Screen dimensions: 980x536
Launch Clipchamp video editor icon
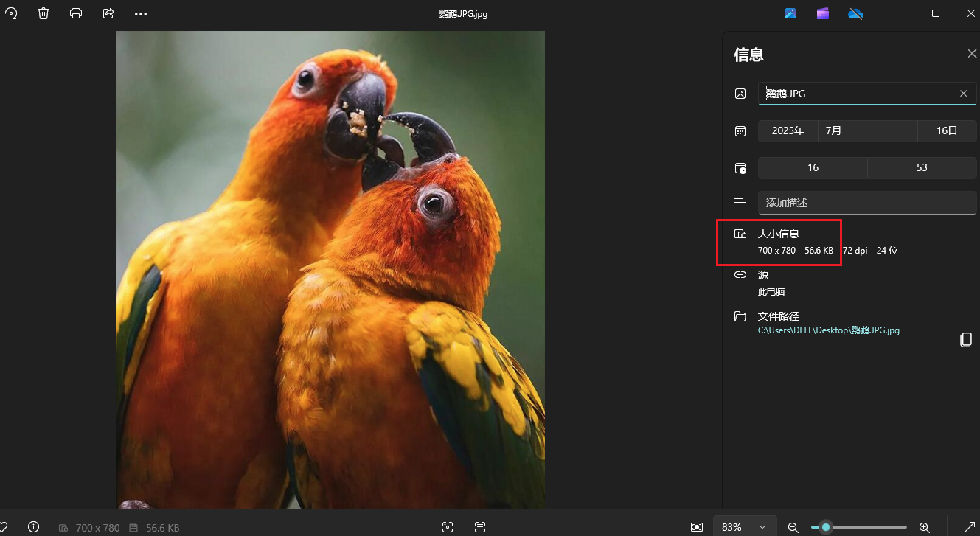(823, 13)
